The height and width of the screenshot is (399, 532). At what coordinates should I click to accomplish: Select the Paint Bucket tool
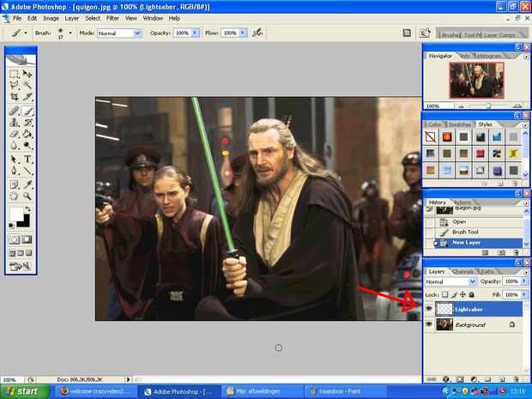27,134
